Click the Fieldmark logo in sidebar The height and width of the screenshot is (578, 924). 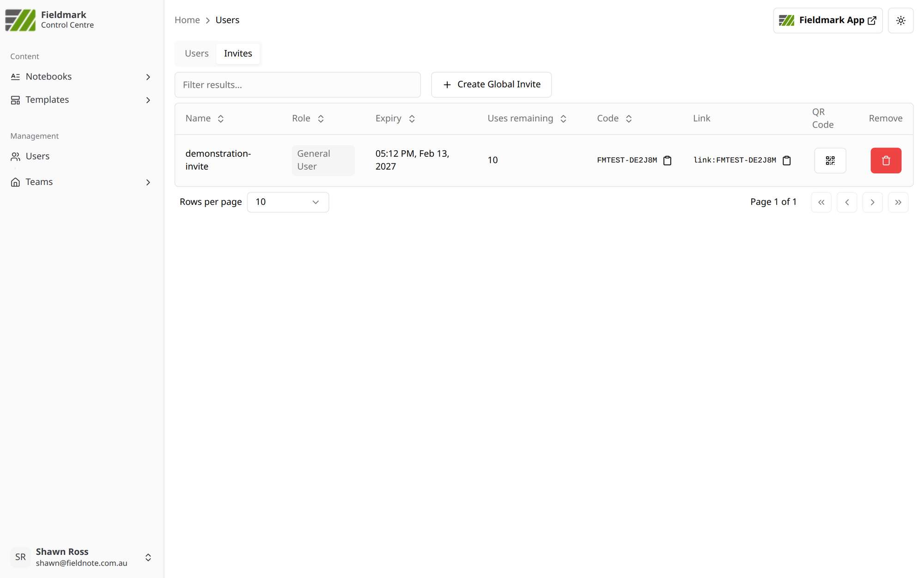point(20,20)
